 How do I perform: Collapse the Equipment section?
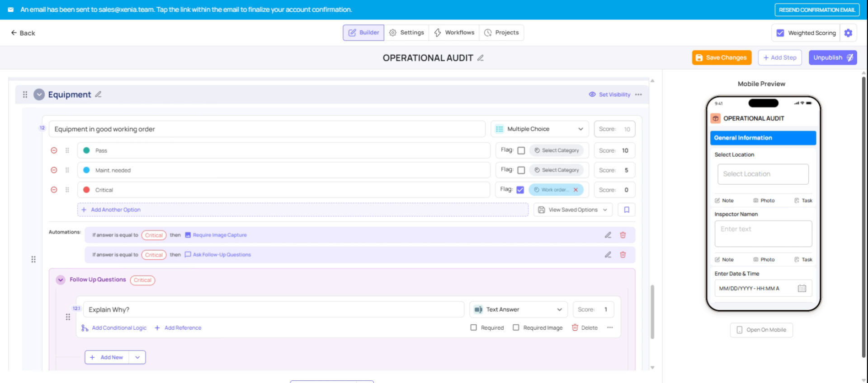[x=39, y=94]
